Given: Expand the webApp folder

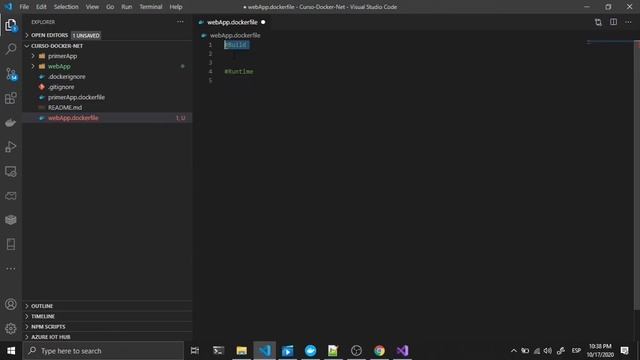Looking at the screenshot, I should tap(33, 66).
